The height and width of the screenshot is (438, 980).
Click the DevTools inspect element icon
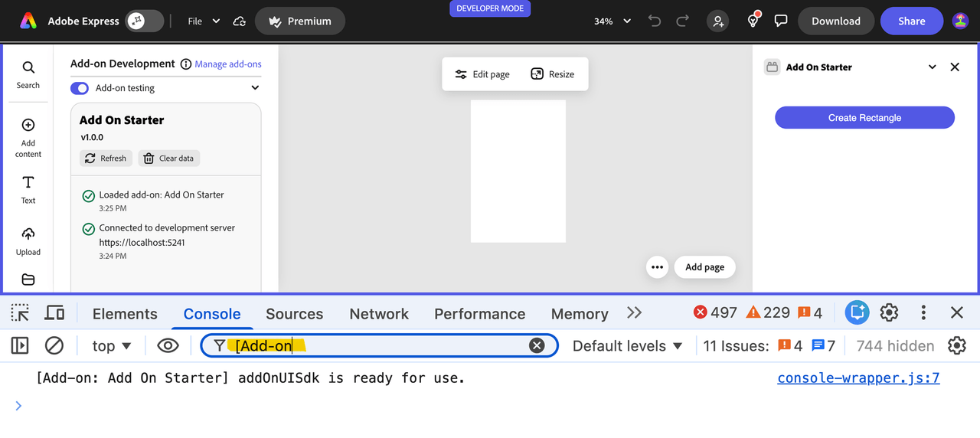tap(20, 312)
